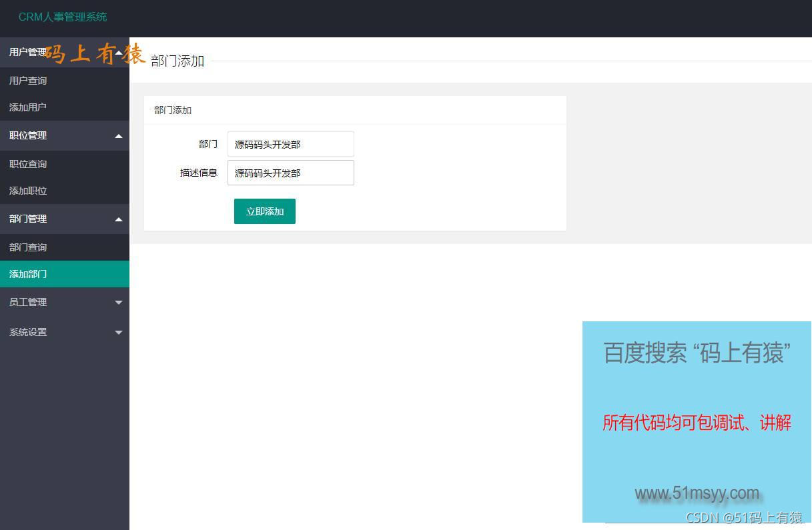The width and height of the screenshot is (812, 530).
Task: Expand the 系统设置 dropdown arrow
Action: (119, 333)
